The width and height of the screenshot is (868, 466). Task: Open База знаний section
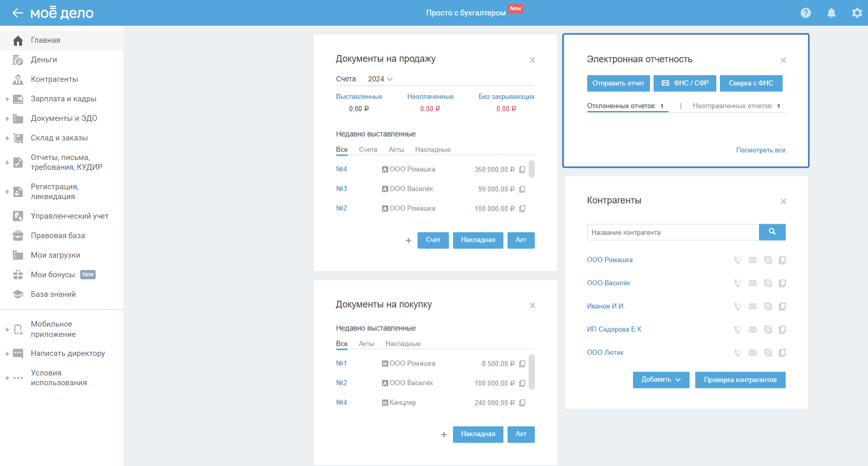pos(62,294)
